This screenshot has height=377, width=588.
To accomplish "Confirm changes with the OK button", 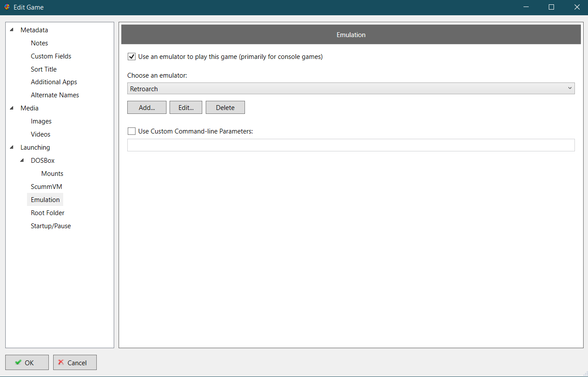I will click(x=27, y=363).
